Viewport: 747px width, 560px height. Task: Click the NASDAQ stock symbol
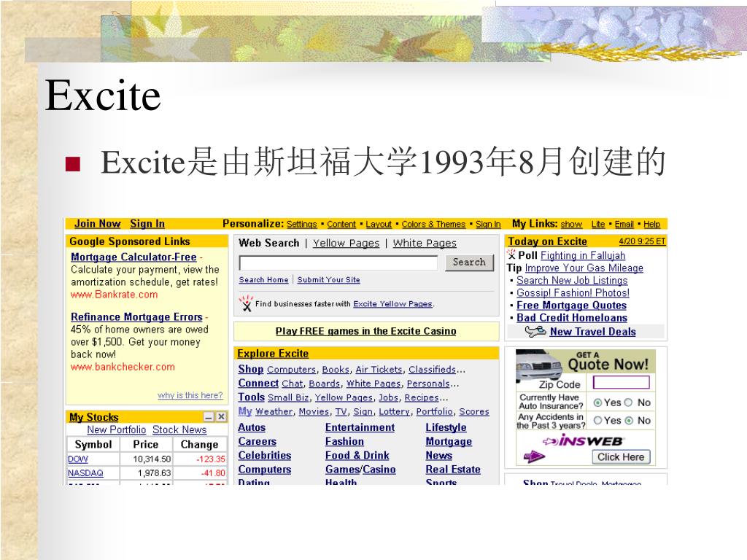pos(86,473)
